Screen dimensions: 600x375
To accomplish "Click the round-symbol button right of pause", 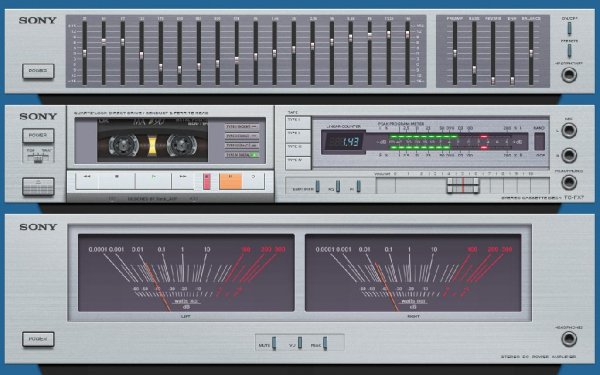I will [x=253, y=180].
